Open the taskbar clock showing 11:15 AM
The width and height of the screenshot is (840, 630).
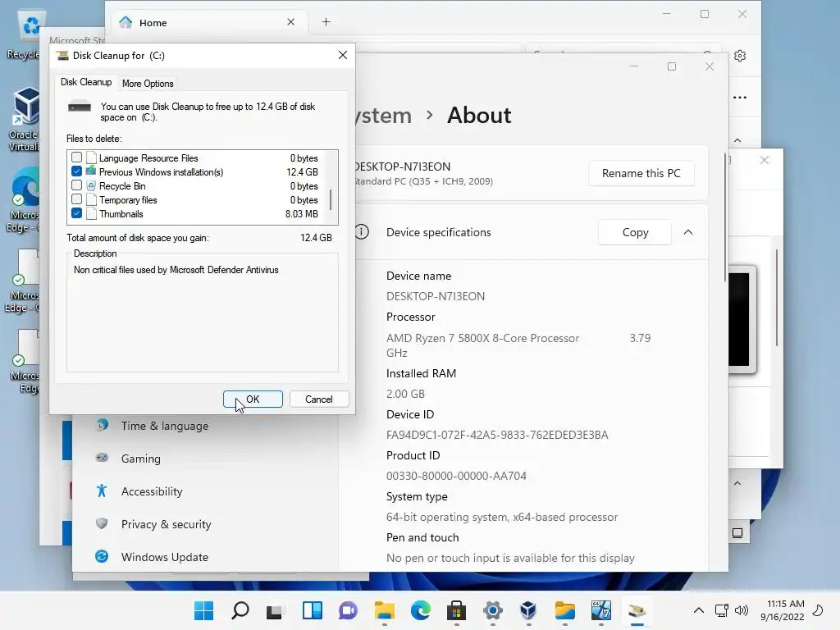tap(783, 610)
